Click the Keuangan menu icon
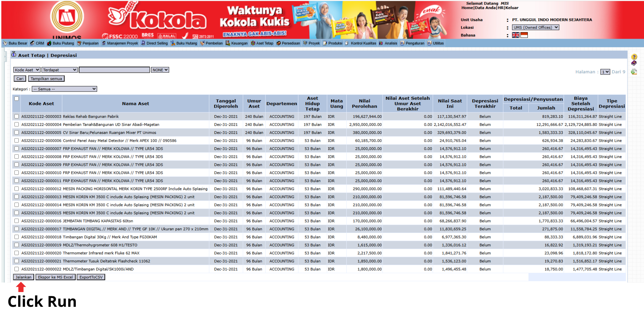Viewport: 644px width, 315px height. (x=228, y=43)
